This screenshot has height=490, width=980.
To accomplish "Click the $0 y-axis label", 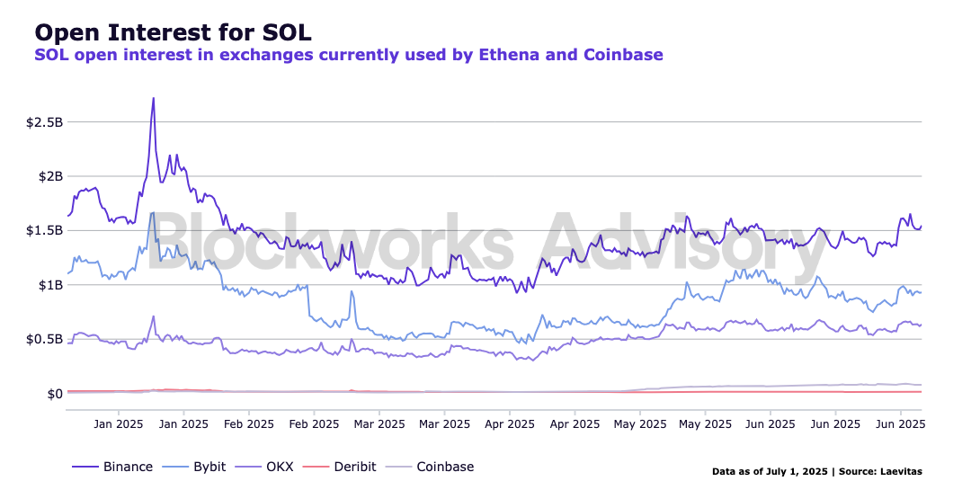I will 56,394.
